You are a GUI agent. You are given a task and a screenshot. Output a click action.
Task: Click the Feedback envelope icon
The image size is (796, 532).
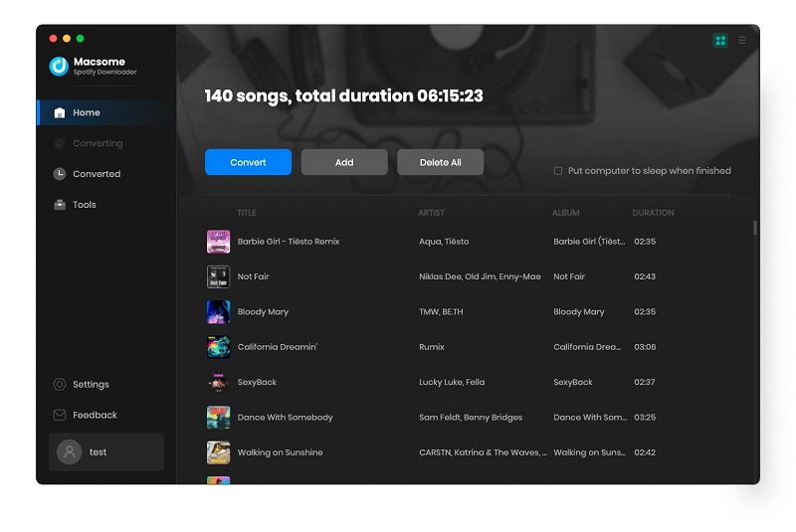pos(60,416)
